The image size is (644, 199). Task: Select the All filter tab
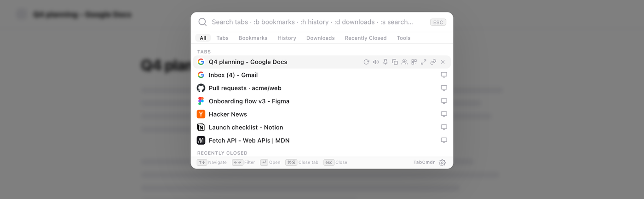(203, 38)
